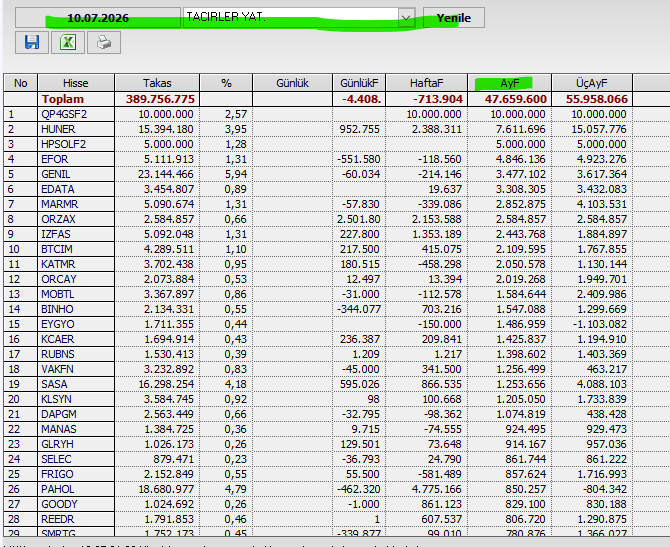The height and width of the screenshot is (547, 670).
Task: Click the save (floppy disk) icon
Action: 32,42
